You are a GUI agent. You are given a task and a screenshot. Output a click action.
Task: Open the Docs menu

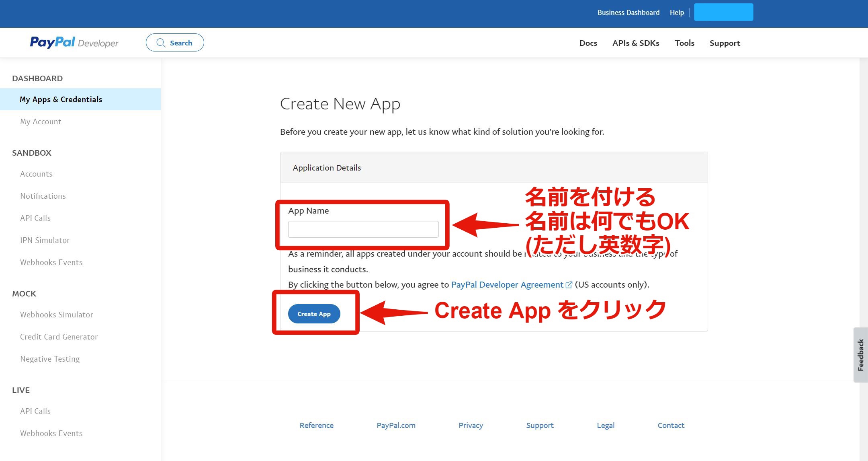588,43
